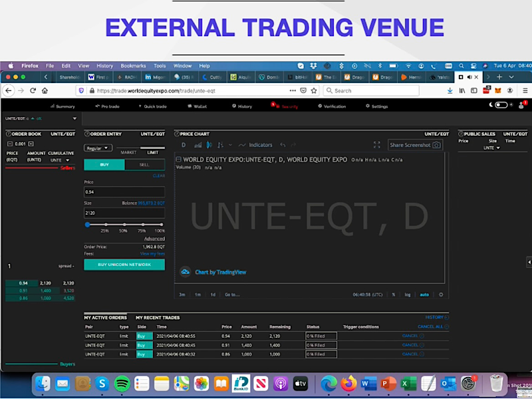Open the user profile icon with notification
The image size is (532, 399).
click(x=522, y=105)
